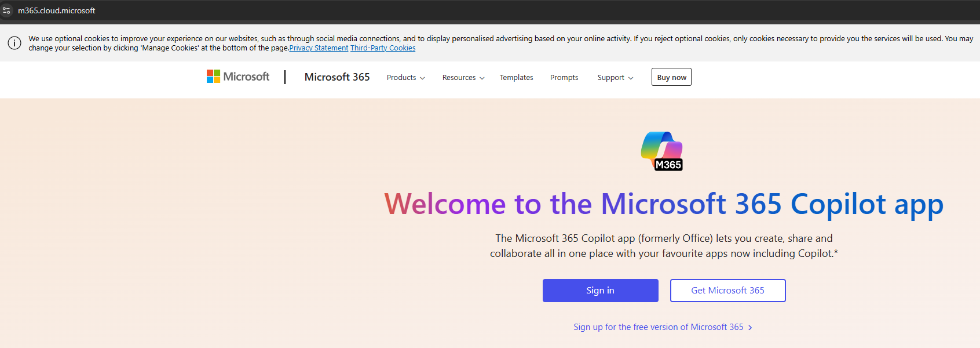The height and width of the screenshot is (348, 980).
Task: Open the Templates menu item
Action: 516,77
